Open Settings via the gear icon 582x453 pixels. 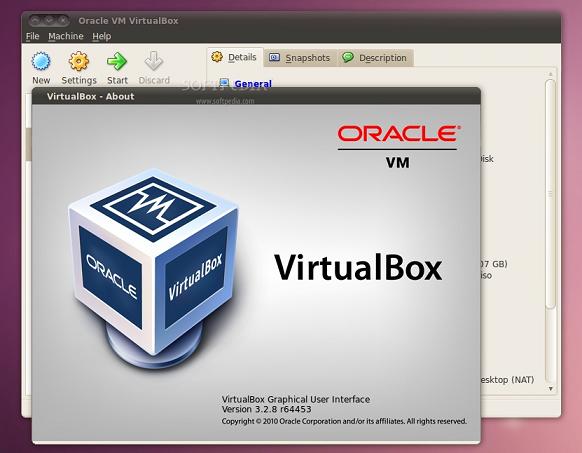tap(79, 61)
